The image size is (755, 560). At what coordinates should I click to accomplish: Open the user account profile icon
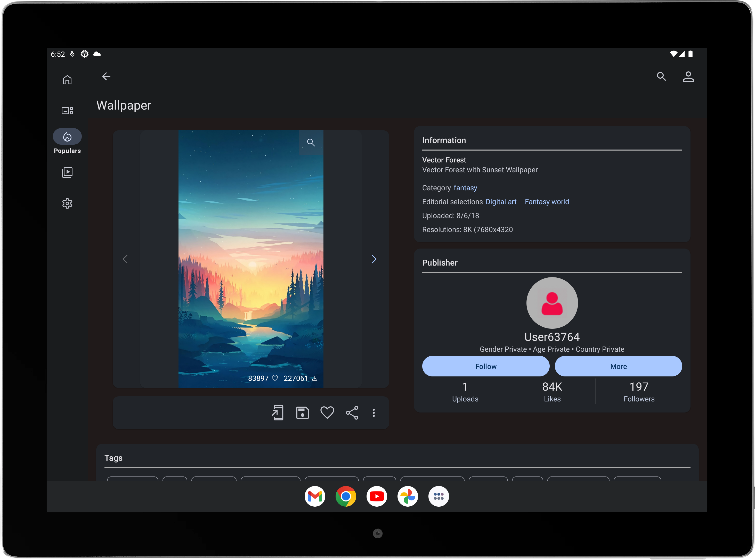[x=688, y=77]
